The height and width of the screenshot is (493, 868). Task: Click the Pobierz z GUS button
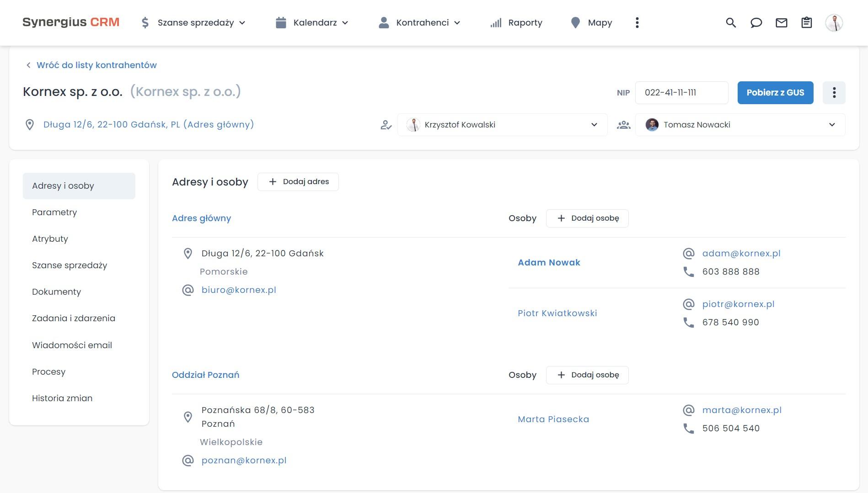click(x=775, y=93)
